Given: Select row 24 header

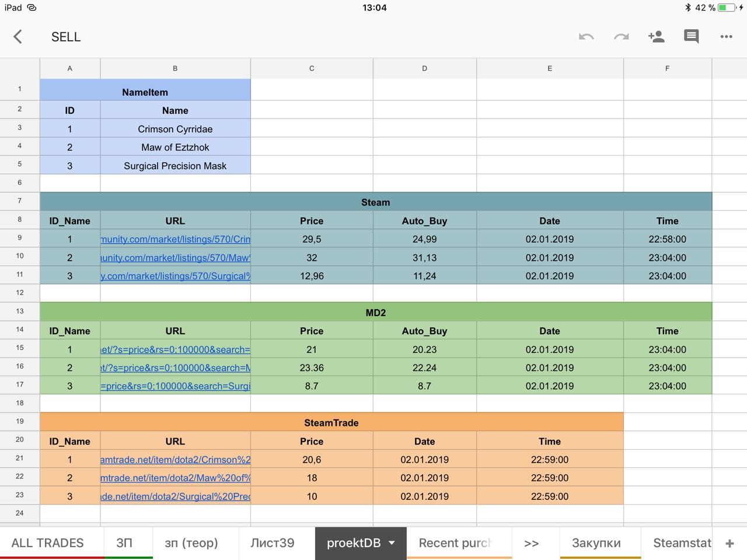Looking at the screenshot, I should 20,513.
